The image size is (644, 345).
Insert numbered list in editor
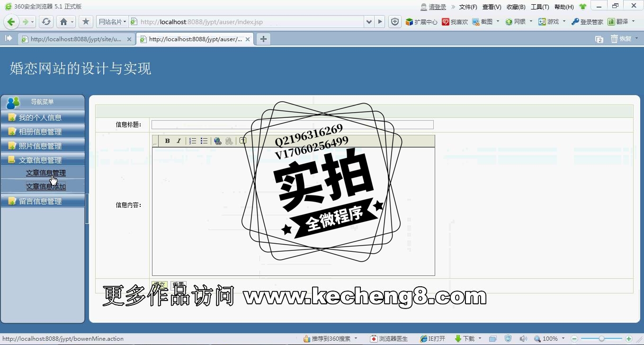pos(193,141)
